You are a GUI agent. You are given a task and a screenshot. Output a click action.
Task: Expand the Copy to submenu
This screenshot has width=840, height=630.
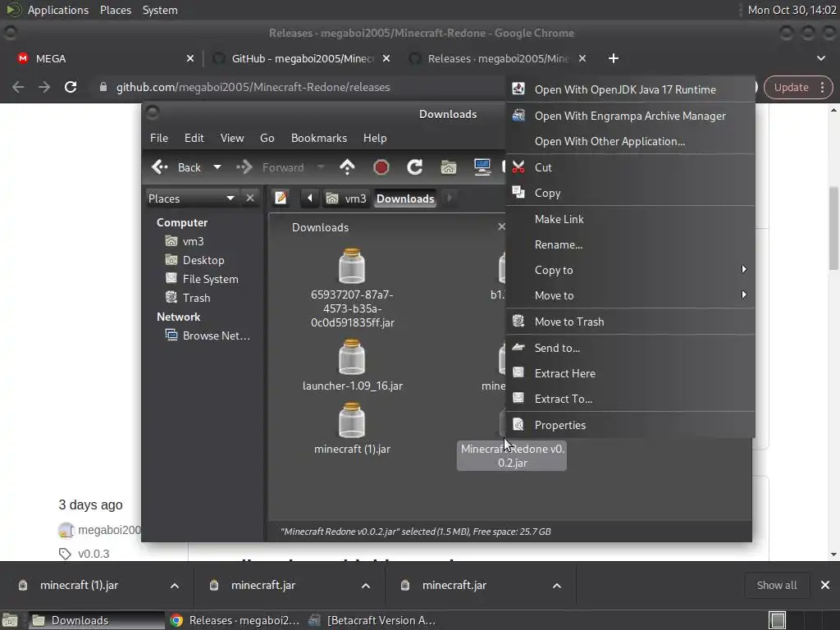(x=630, y=270)
